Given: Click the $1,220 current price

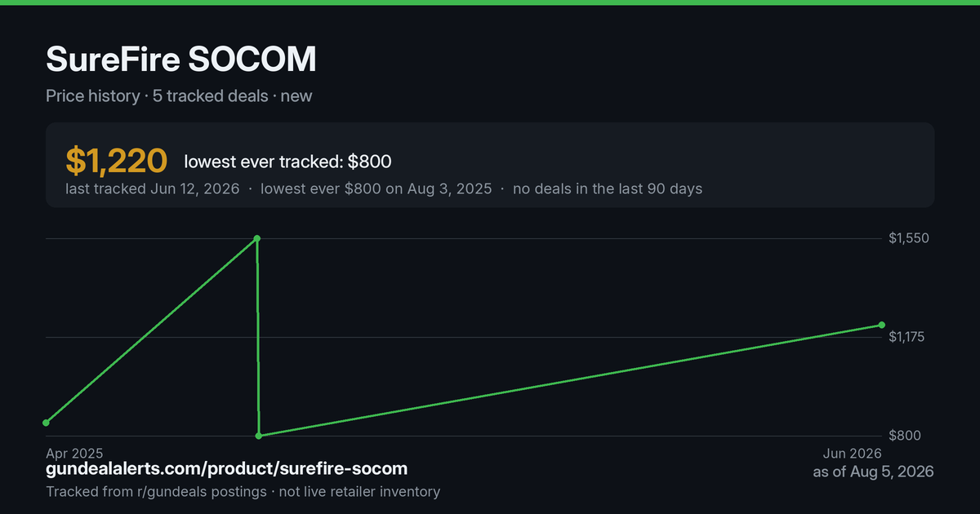Looking at the screenshot, I should 117,162.
